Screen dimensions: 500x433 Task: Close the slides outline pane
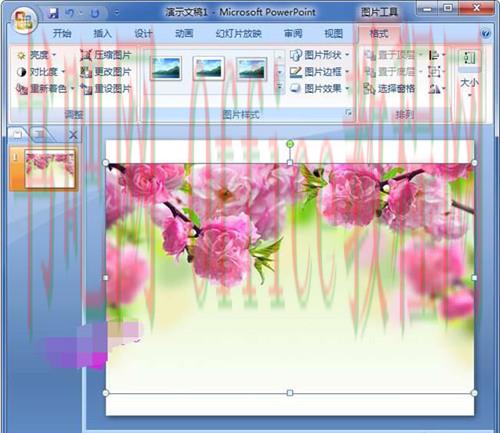pos(73,135)
